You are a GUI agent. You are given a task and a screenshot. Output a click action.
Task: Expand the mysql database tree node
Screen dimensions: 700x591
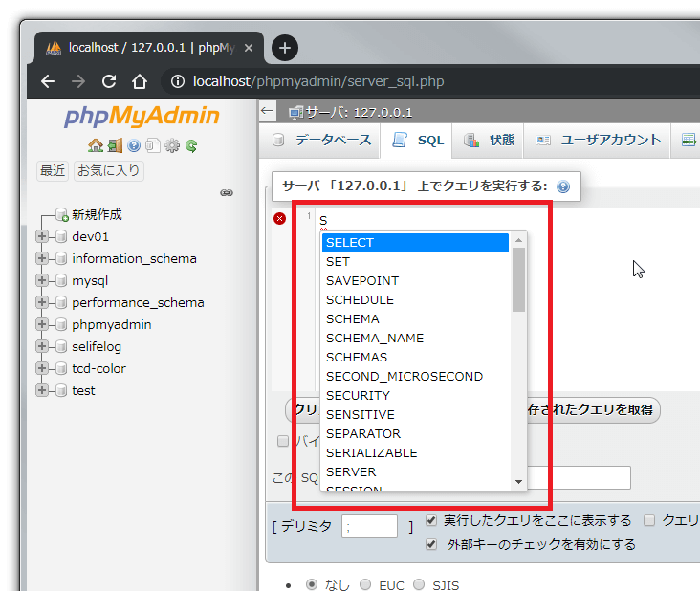(42, 280)
